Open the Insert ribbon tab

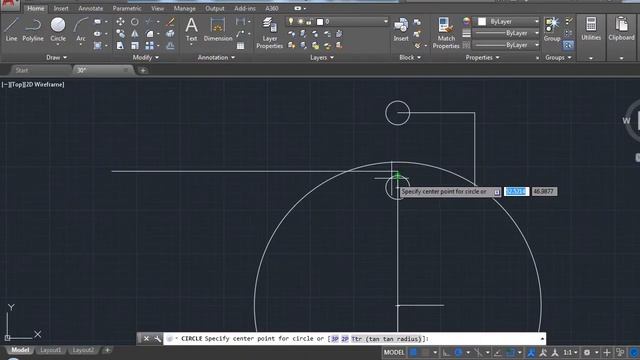(x=61, y=8)
